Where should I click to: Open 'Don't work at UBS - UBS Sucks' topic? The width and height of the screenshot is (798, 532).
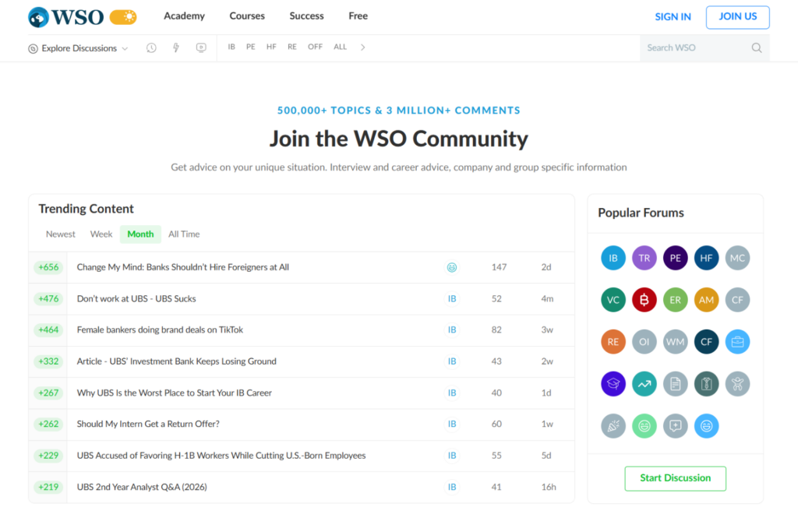(136, 298)
